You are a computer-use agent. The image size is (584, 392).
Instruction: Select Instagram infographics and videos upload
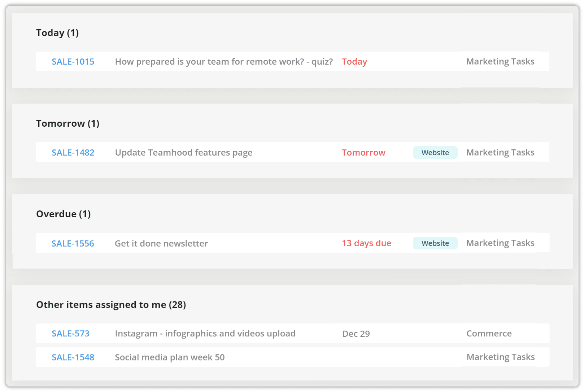point(205,334)
